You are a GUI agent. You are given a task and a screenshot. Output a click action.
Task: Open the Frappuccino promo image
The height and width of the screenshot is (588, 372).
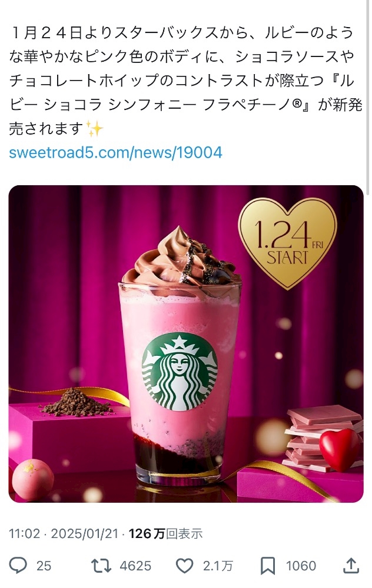pyautogui.click(x=186, y=344)
